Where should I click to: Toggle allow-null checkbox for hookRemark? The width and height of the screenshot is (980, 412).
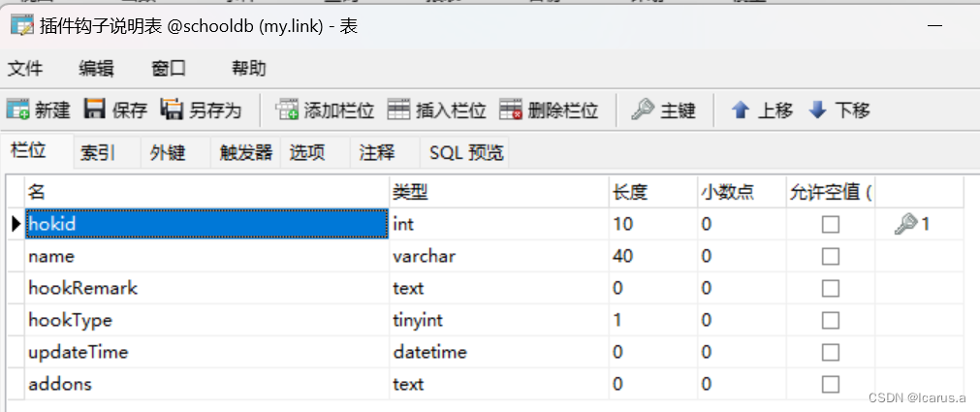click(x=830, y=288)
